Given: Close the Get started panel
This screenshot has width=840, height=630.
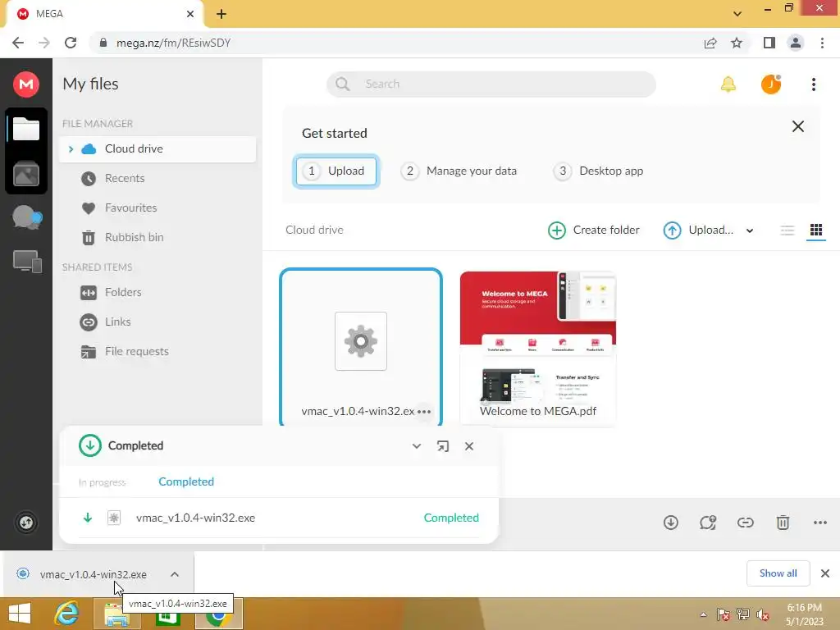Looking at the screenshot, I should tap(797, 126).
